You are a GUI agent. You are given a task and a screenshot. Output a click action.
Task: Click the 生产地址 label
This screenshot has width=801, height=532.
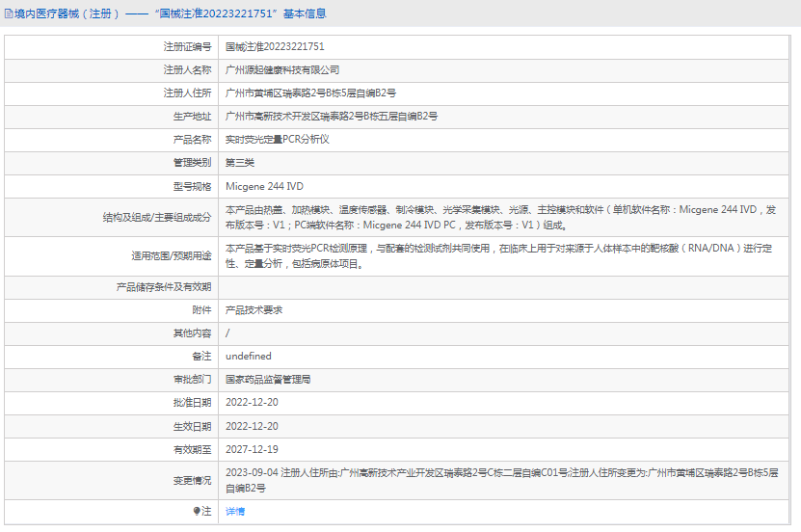[192, 117]
